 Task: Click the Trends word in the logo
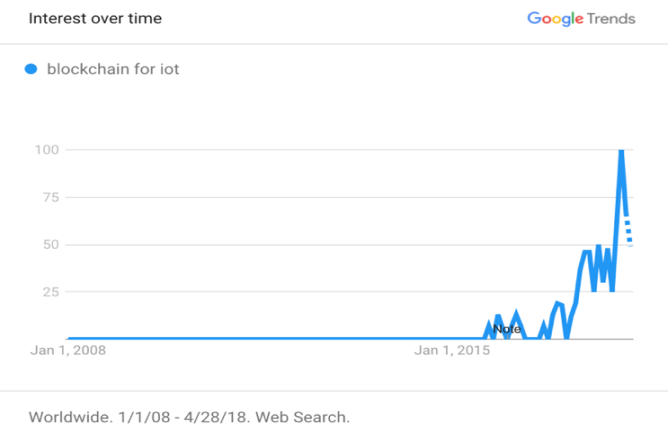click(x=613, y=19)
